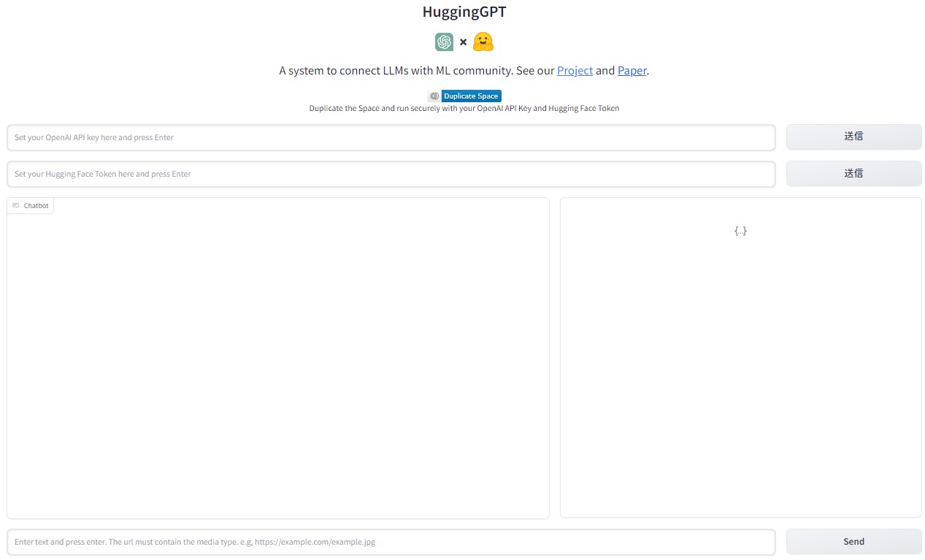Click the Chatbot label tab
The image size is (925, 560).
pos(31,206)
